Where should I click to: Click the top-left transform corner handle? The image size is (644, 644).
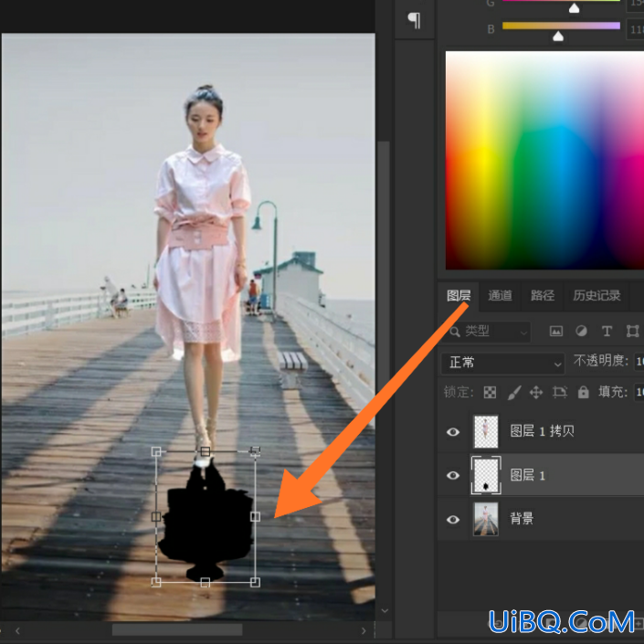point(156,452)
